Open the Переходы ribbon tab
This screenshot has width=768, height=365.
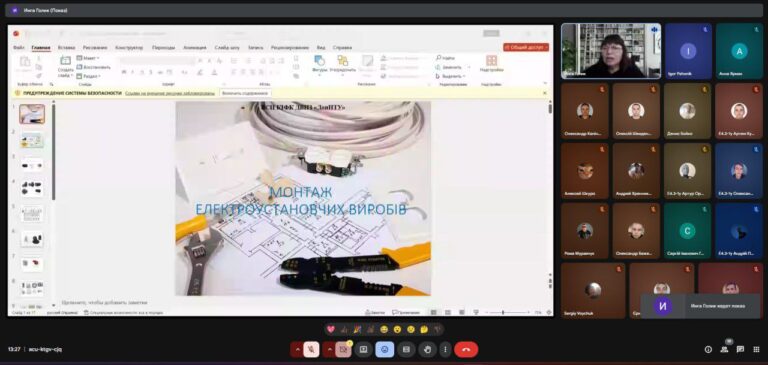click(x=163, y=48)
